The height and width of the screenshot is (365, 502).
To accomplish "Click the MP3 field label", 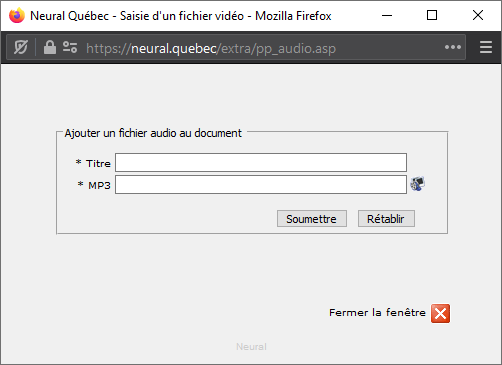I will click(x=99, y=185).
